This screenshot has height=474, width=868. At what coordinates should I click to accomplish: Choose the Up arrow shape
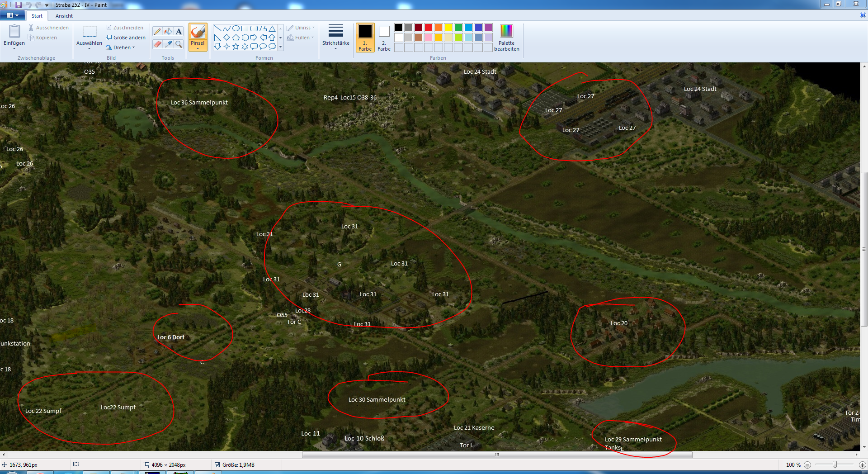[x=272, y=38]
